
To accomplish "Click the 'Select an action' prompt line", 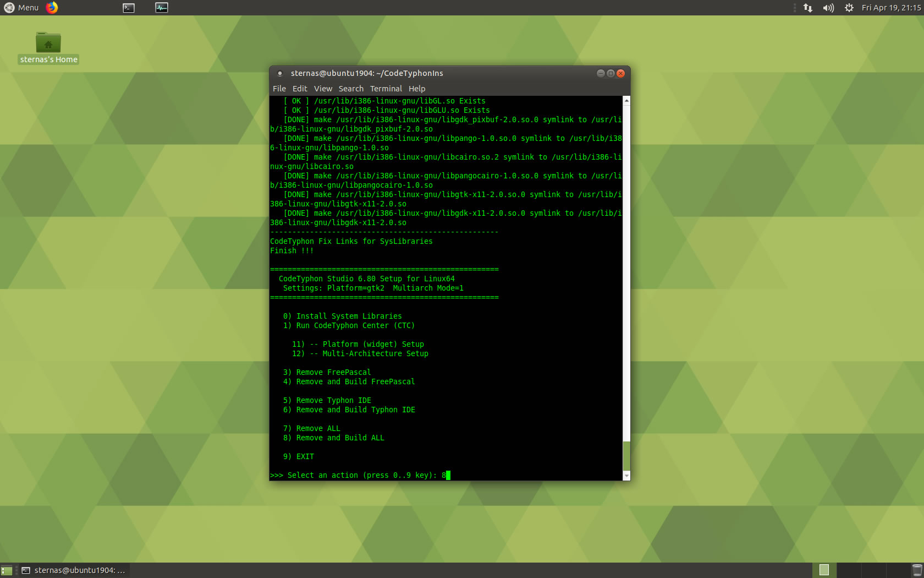I will coord(360,476).
